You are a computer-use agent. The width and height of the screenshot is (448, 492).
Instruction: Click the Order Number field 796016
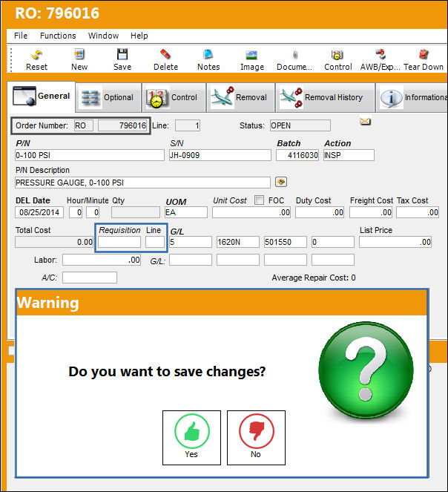pyautogui.click(x=122, y=125)
